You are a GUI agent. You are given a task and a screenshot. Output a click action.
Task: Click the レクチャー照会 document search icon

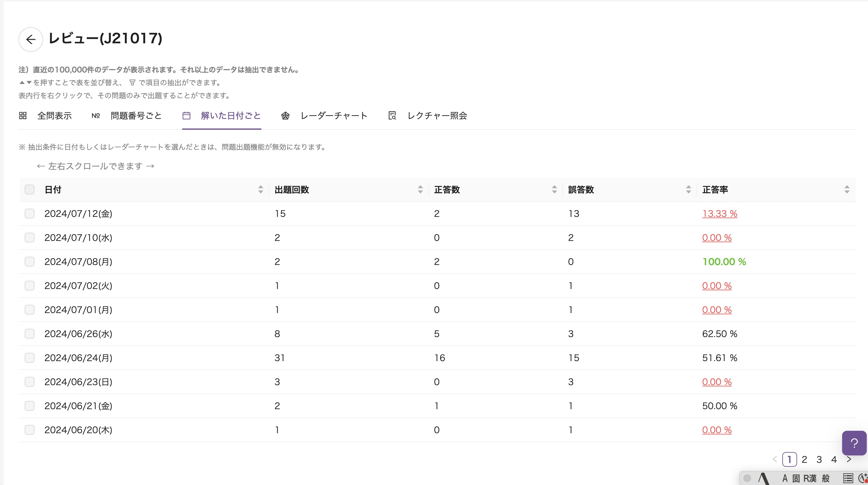coord(392,116)
